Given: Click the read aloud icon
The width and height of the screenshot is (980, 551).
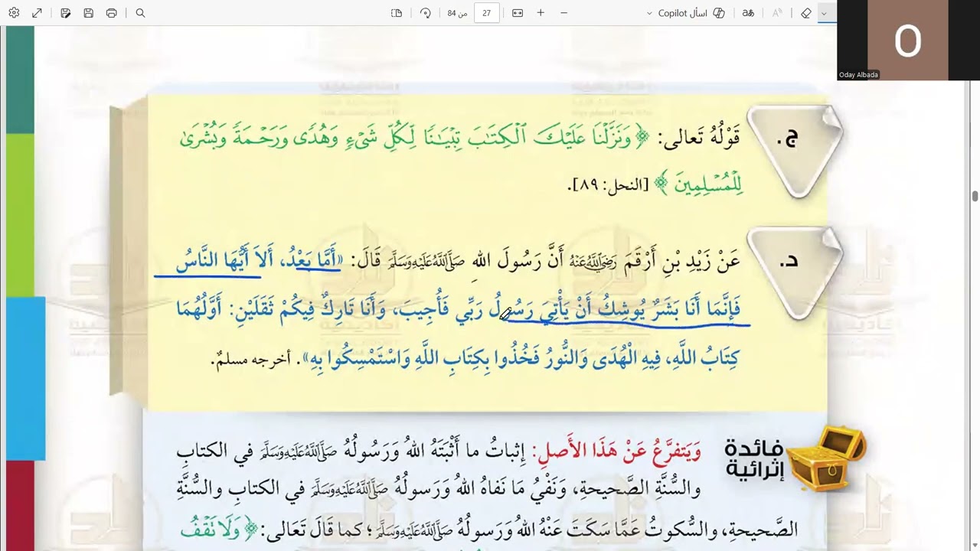Looking at the screenshot, I should 777,13.
